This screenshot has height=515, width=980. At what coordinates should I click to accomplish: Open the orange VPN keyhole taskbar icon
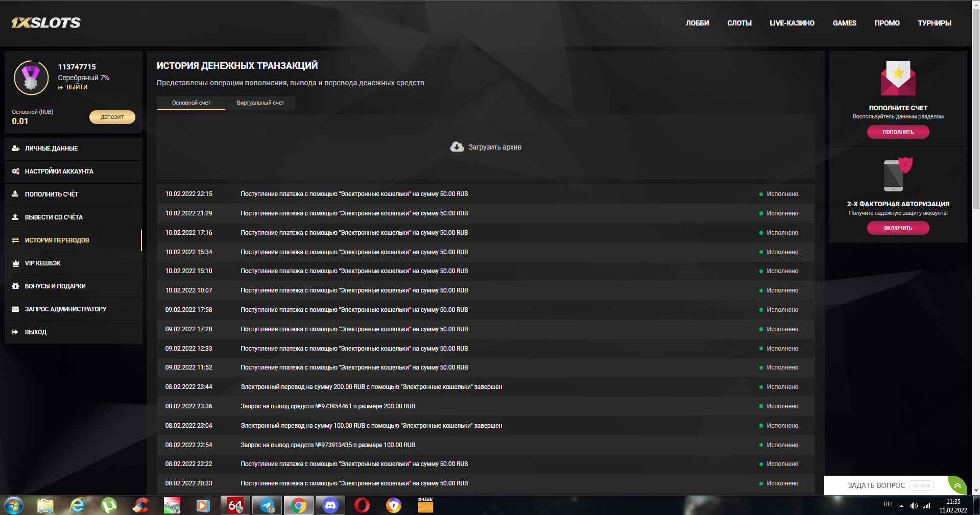click(x=394, y=506)
